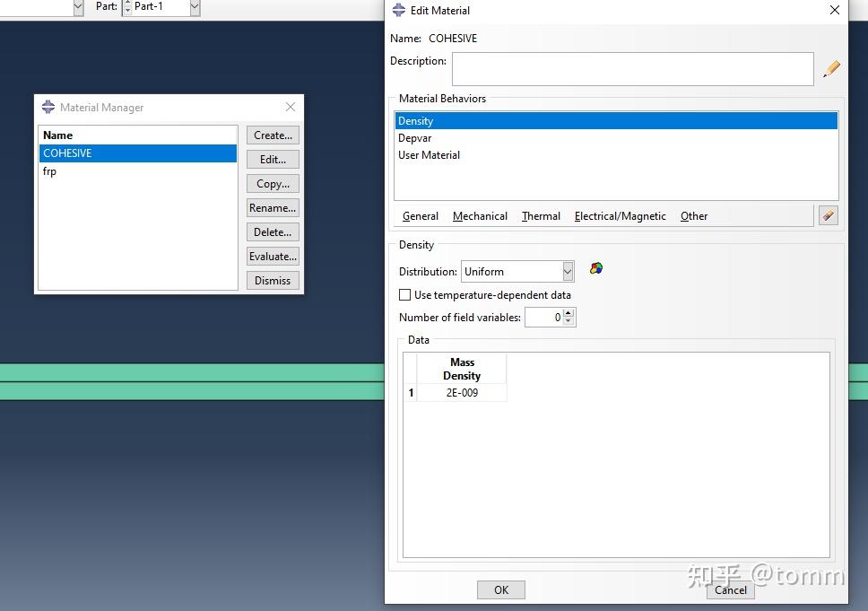Open the Mechanical behaviors menu
This screenshot has width=868, height=611.
[x=480, y=216]
